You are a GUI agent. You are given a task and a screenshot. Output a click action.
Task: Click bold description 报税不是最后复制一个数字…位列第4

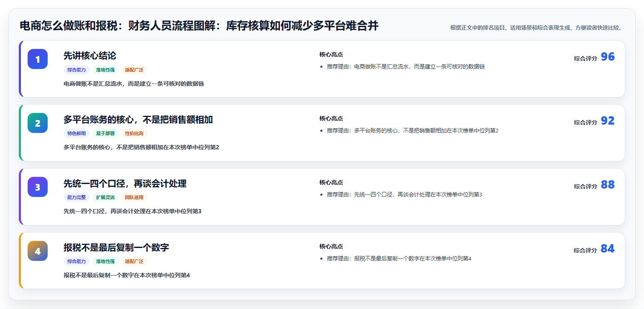(x=127, y=275)
